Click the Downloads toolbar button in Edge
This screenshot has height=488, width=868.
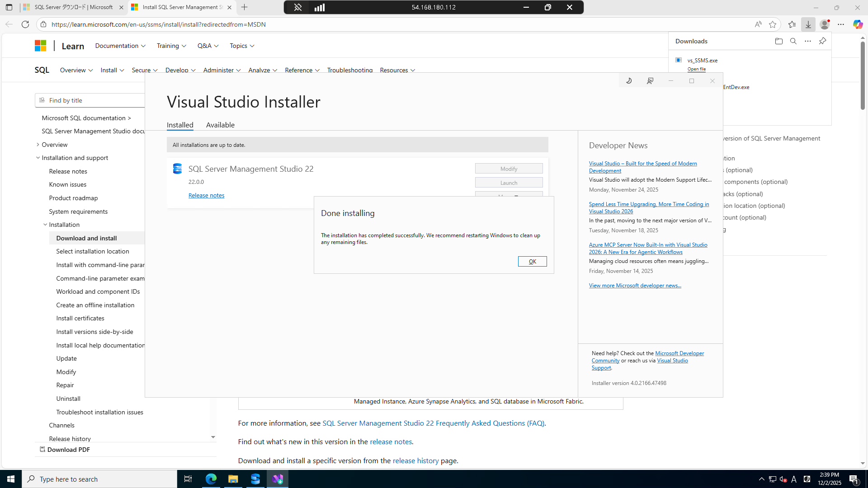808,24
